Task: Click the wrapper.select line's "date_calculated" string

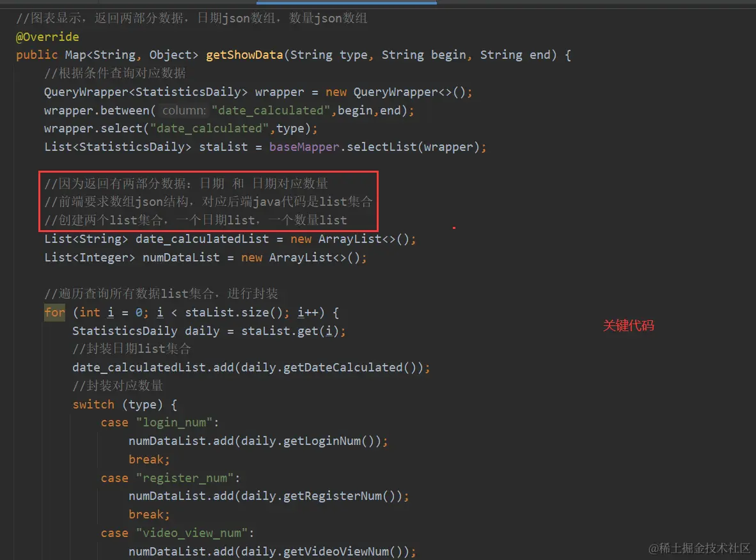Action: pyautogui.click(x=209, y=128)
